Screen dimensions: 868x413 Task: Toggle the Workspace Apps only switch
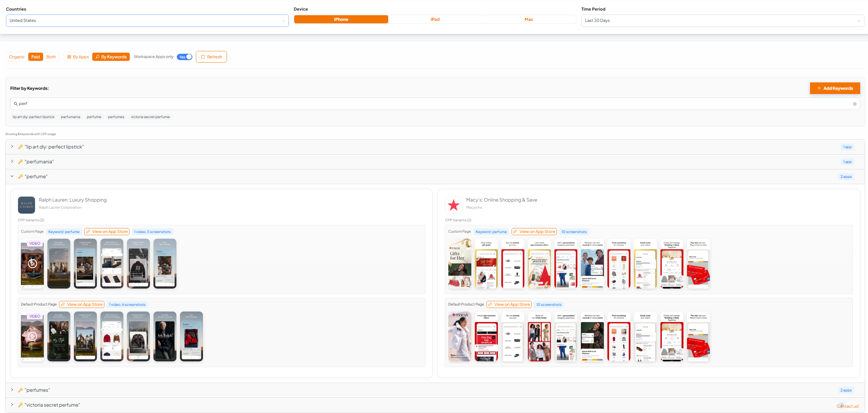coord(185,57)
